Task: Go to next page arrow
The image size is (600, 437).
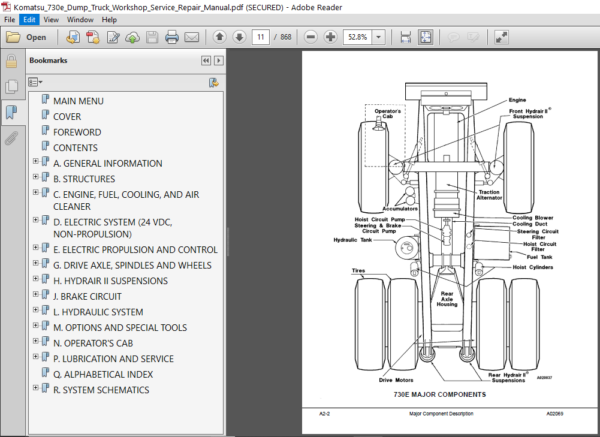Action: pyautogui.click(x=240, y=37)
